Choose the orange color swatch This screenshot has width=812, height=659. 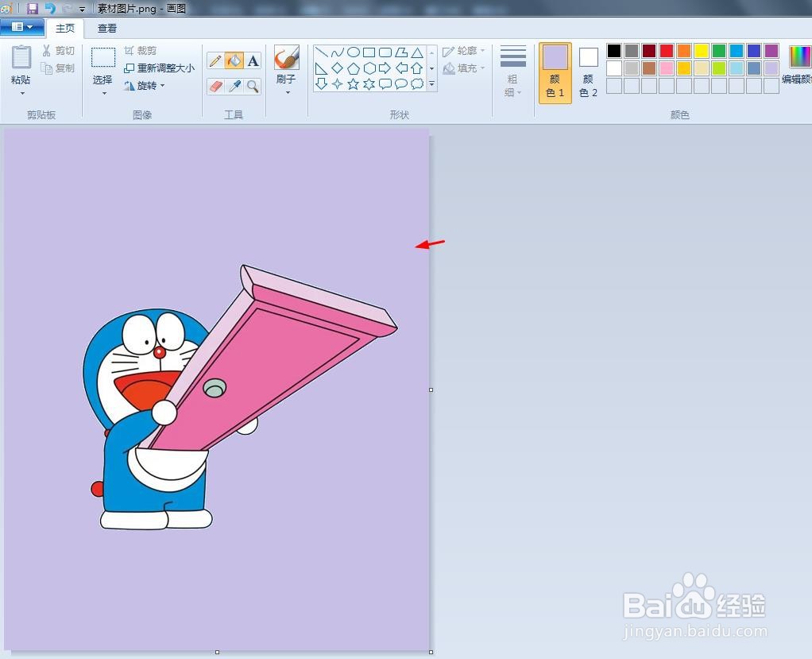click(x=684, y=51)
